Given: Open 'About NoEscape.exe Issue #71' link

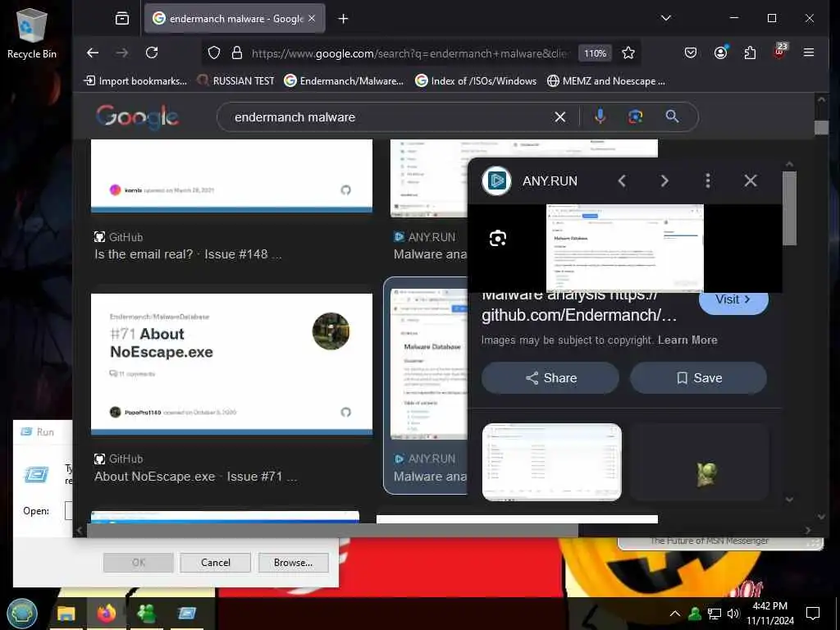Looking at the screenshot, I should point(195,477).
